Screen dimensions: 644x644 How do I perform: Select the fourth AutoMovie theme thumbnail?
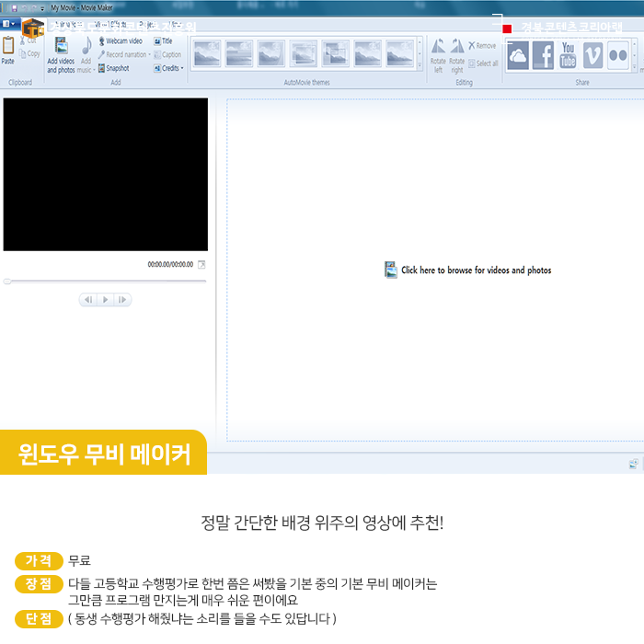click(303, 53)
